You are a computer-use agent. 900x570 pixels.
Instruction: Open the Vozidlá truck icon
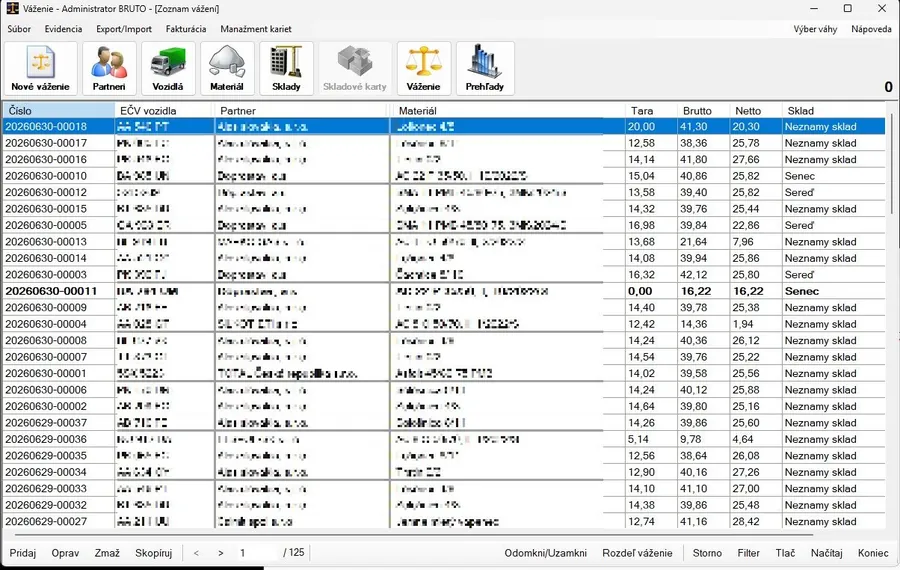tap(168, 68)
